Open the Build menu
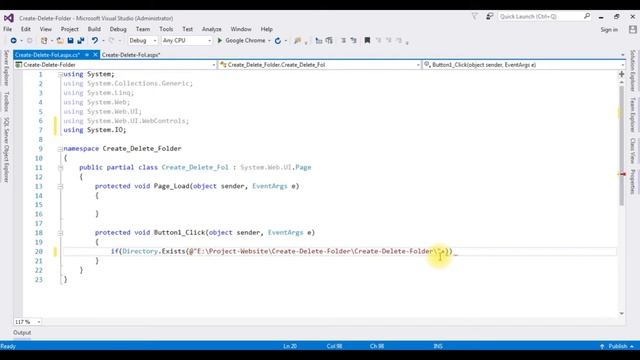The height and width of the screenshot is (360, 640). click(x=94, y=29)
